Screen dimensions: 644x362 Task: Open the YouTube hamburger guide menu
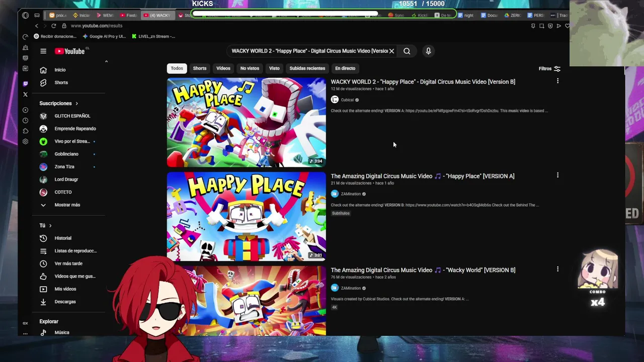(x=43, y=51)
